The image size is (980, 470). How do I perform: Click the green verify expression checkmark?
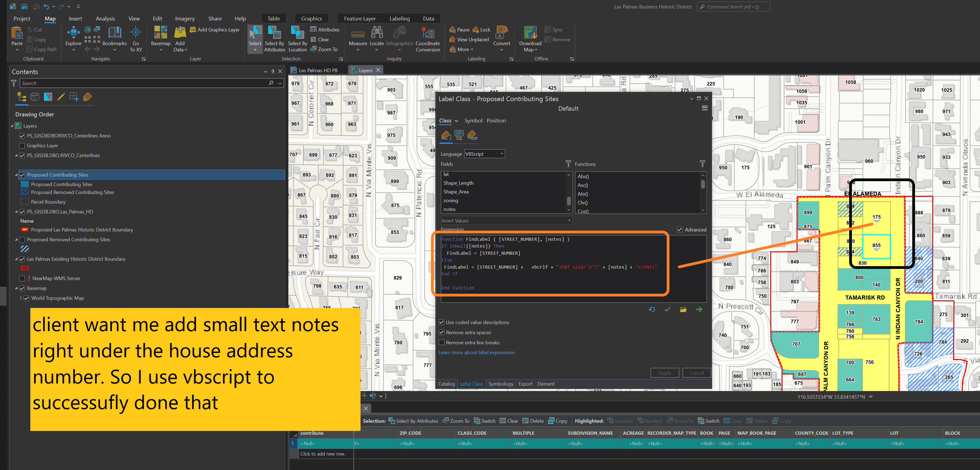pos(667,309)
